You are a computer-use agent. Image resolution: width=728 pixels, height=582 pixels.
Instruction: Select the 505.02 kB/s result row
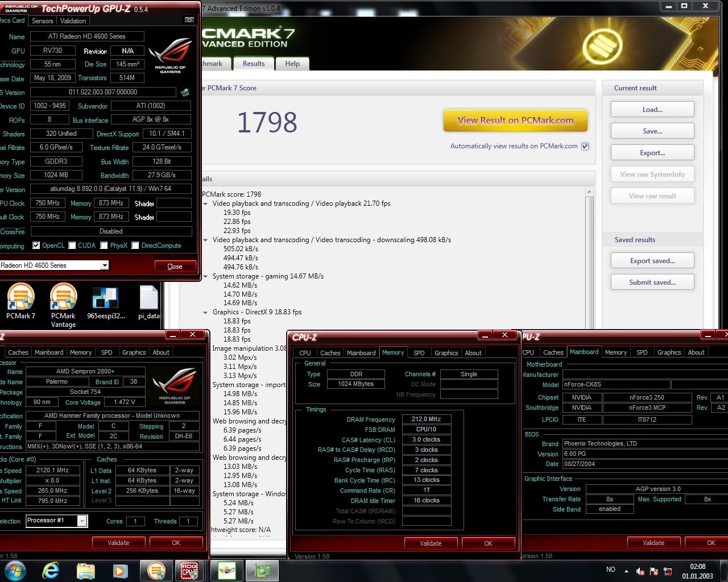pyautogui.click(x=241, y=249)
